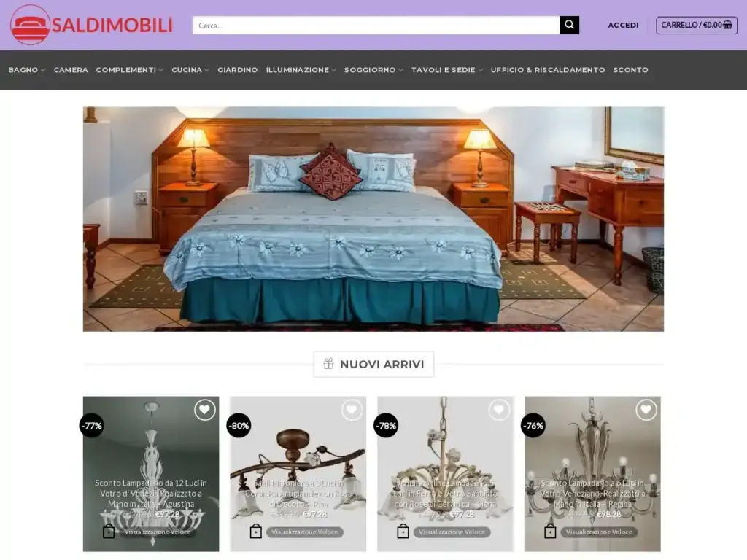Expand the Tavoli e Sedie dropdown
747x560 pixels.
pos(447,70)
